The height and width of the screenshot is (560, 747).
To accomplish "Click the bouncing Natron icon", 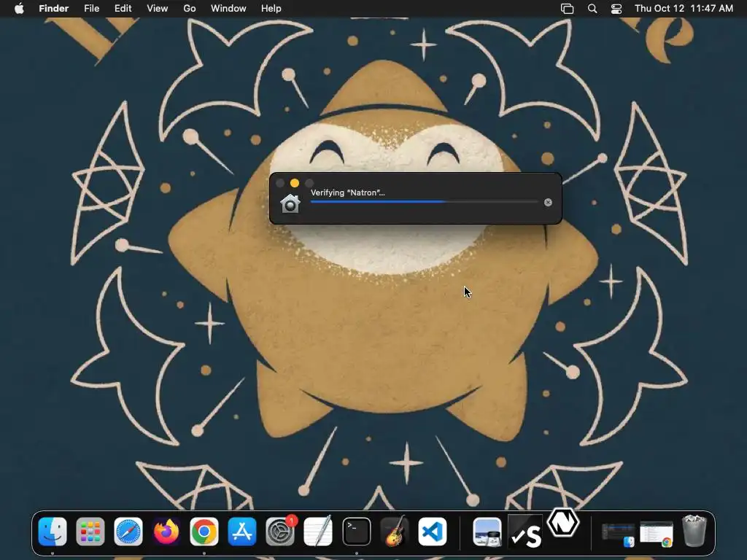I will [563, 523].
